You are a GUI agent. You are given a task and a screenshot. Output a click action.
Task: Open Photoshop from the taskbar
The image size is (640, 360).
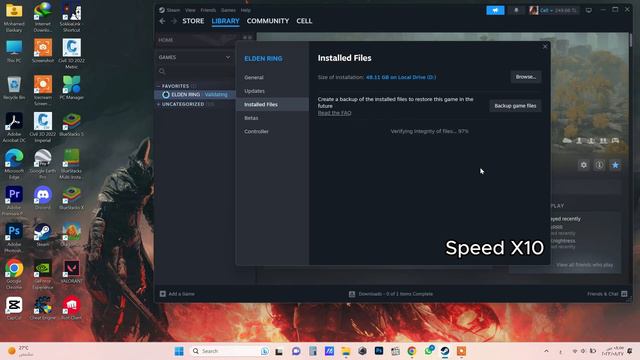pyautogui.click(x=379, y=351)
